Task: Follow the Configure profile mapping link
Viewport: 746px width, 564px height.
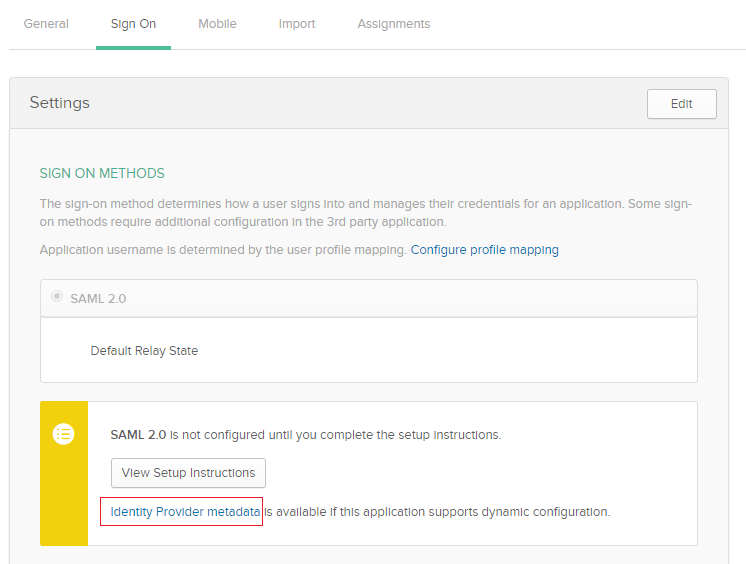Action: 484,250
